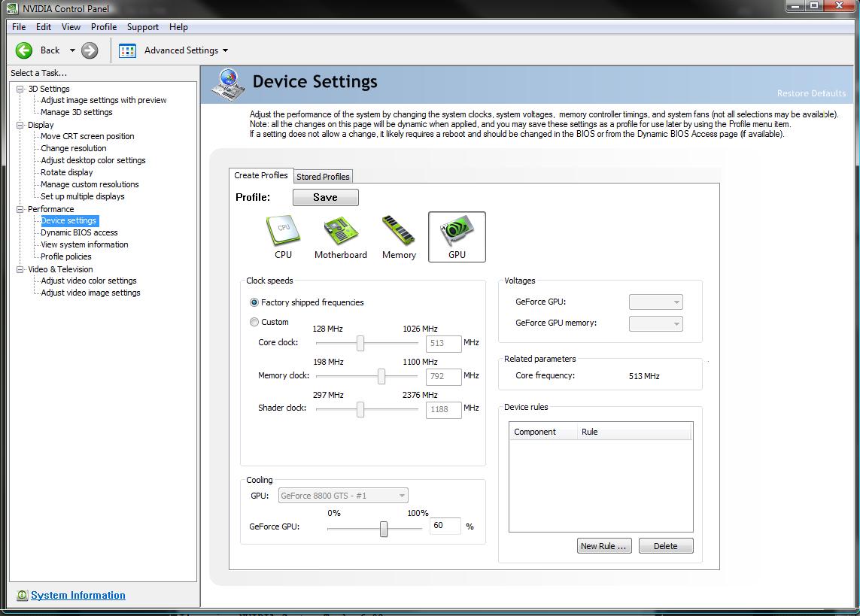Open Dynamic BIOS access
The image size is (860, 616).
click(x=79, y=233)
